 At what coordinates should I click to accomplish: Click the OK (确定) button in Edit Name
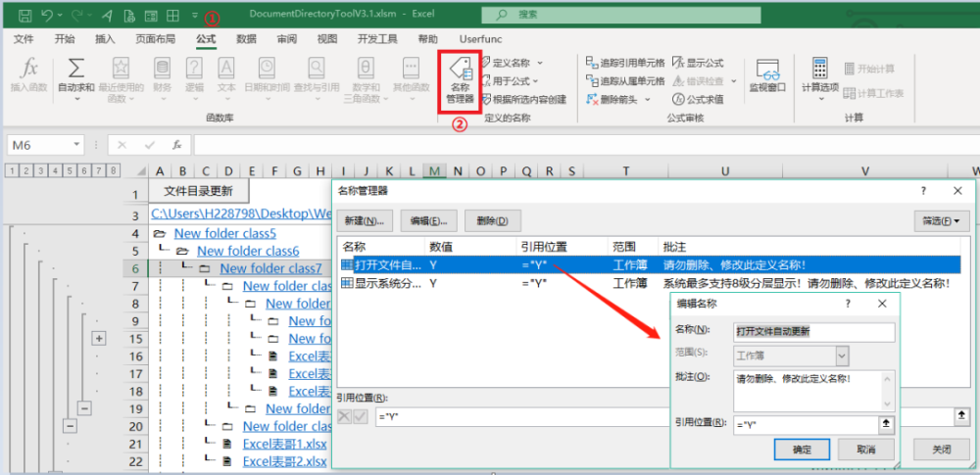[x=802, y=450]
